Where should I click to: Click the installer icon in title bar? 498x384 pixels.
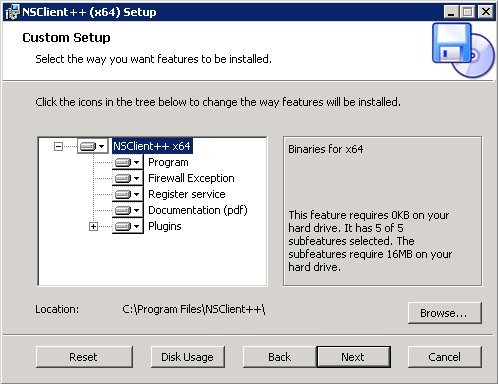point(13,12)
